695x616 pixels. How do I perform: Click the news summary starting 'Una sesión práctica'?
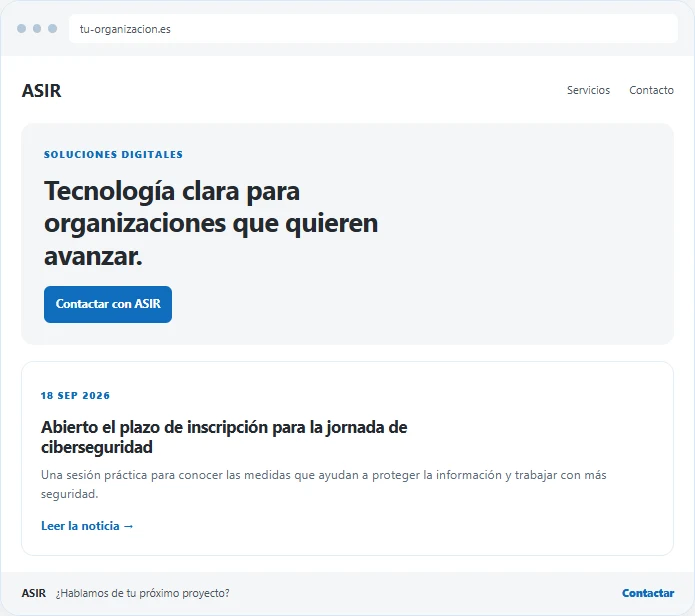click(x=324, y=484)
